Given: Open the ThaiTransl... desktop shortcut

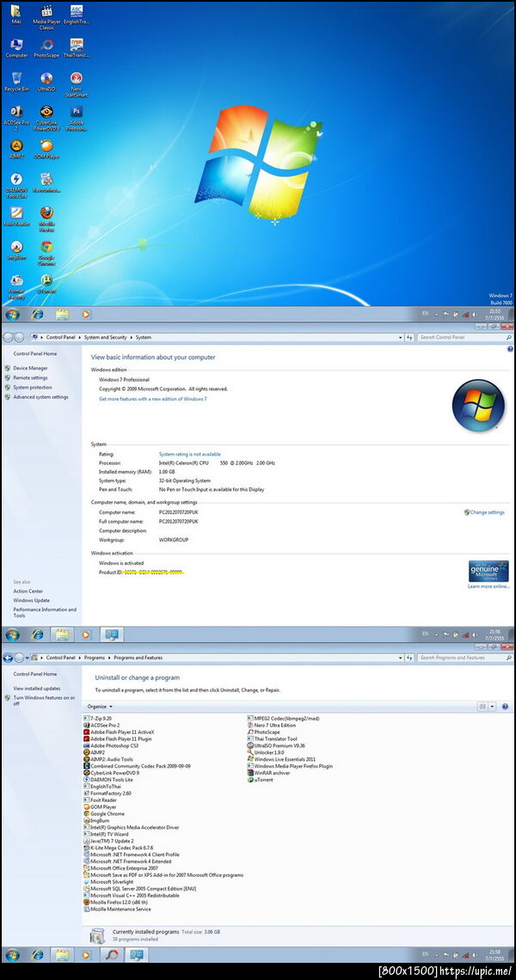Looking at the screenshot, I should click(77, 48).
